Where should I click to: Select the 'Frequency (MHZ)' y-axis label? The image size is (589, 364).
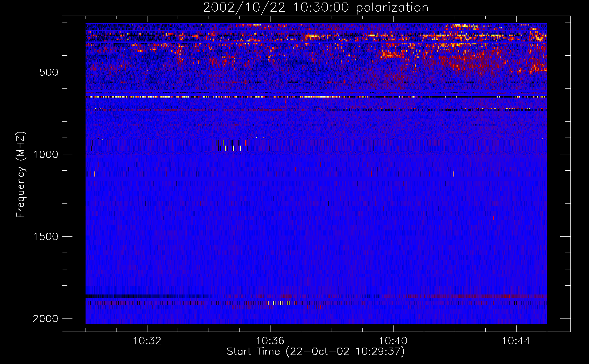tap(21, 175)
